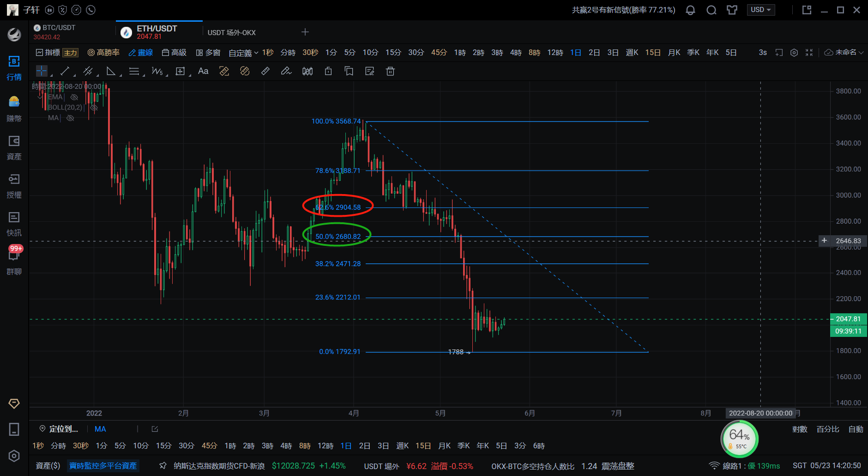Select the W5 wave drawing tool
The height and width of the screenshot is (476, 868).
157,71
